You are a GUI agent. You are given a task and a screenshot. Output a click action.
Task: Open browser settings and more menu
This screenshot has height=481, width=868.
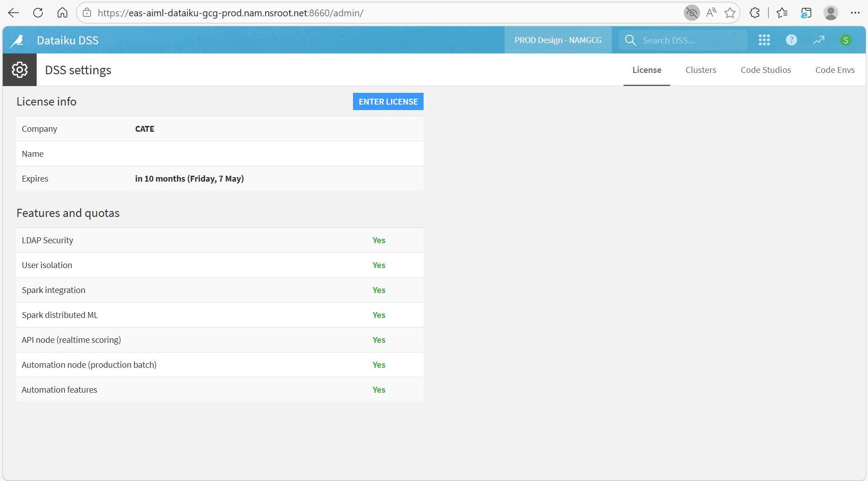point(855,13)
